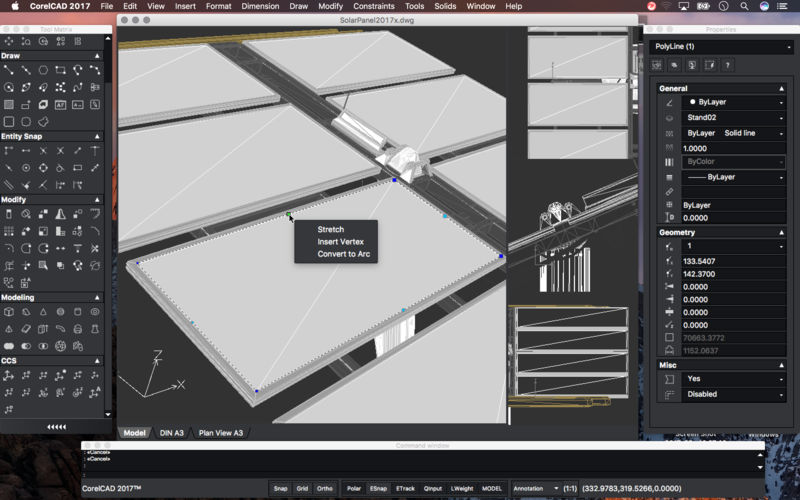The width and height of the screenshot is (800, 500).
Task: Click the question mark help icon in Properties
Action: coord(728,65)
